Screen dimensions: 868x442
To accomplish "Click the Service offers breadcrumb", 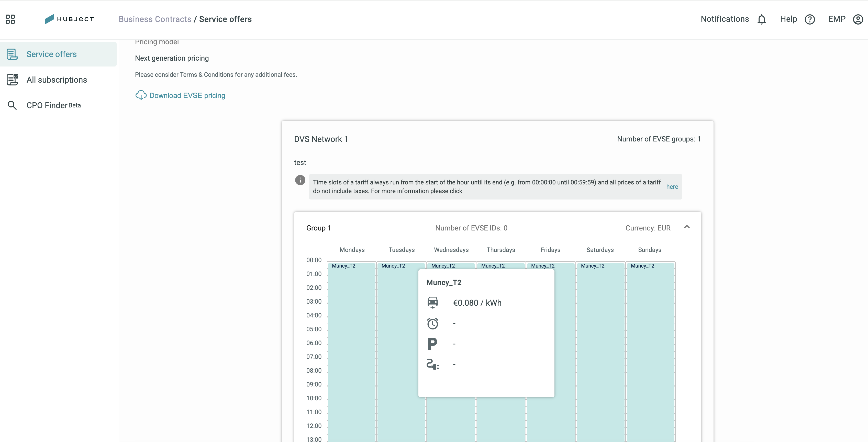I will click(225, 19).
